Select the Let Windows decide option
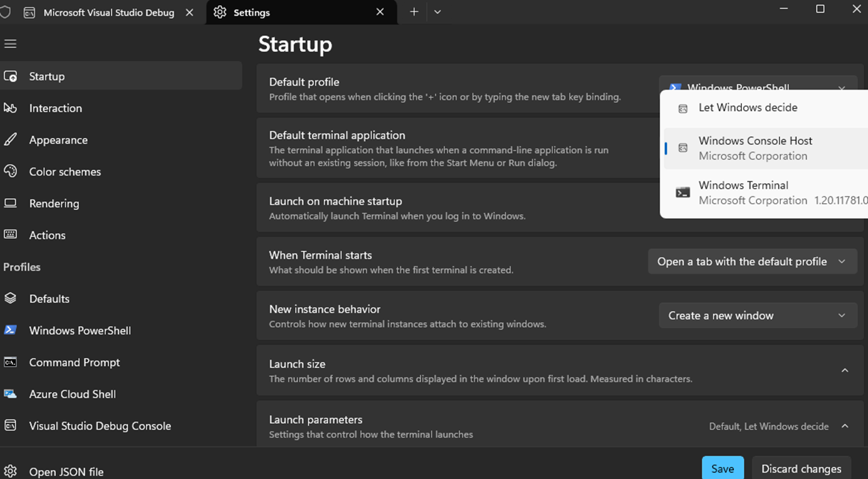The height and width of the screenshot is (479, 868). (748, 108)
